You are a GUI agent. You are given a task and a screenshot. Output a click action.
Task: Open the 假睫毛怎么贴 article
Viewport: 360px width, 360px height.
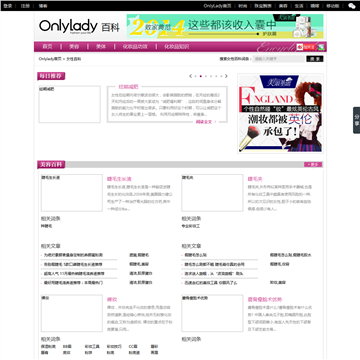click(x=196, y=255)
